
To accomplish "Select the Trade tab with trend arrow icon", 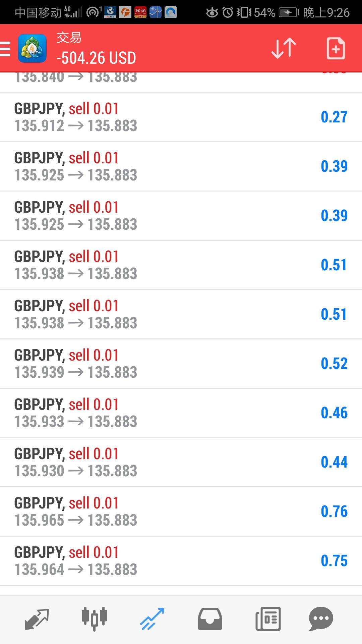I will click(x=152, y=619).
